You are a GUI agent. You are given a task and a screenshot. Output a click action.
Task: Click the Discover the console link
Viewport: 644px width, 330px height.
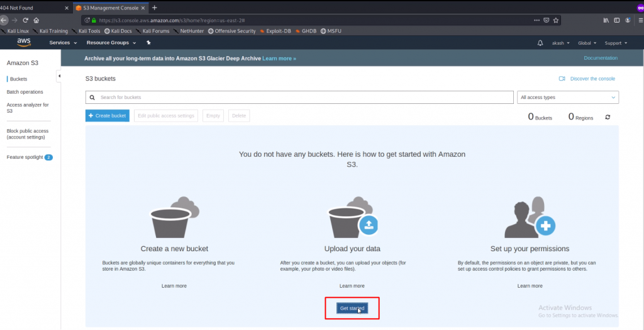pyautogui.click(x=592, y=79)
